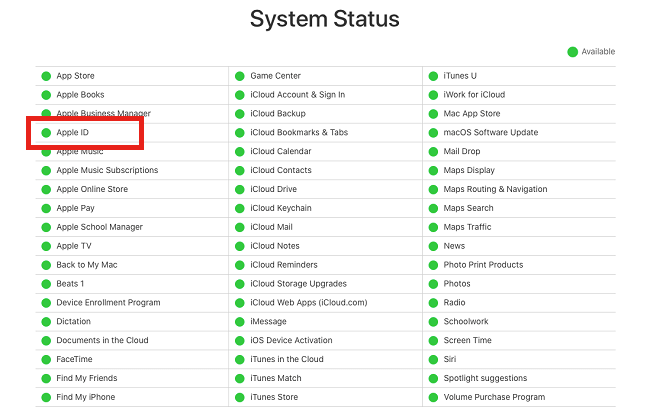The width and height of the screenshot is (650, 417).
Task: Select the Find My iPhone service
Action: pyautogui.click(x=85, y=397)
